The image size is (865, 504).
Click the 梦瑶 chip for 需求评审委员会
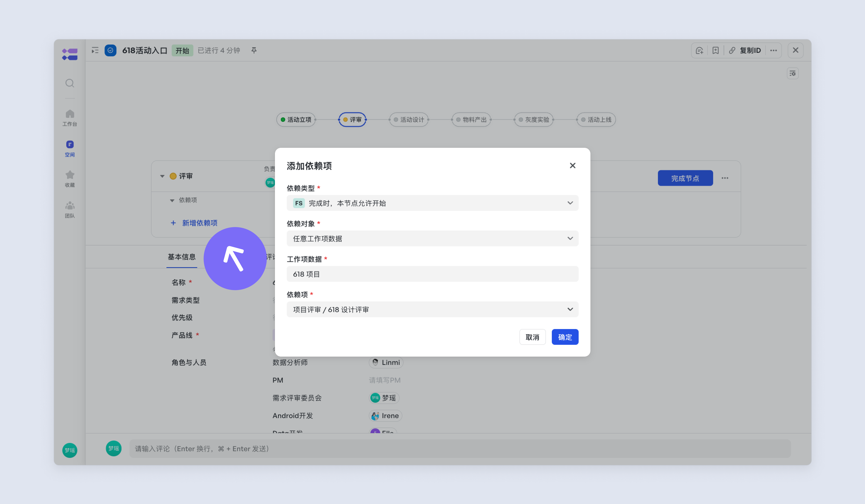pyautogui.click(x=384, y=398)
